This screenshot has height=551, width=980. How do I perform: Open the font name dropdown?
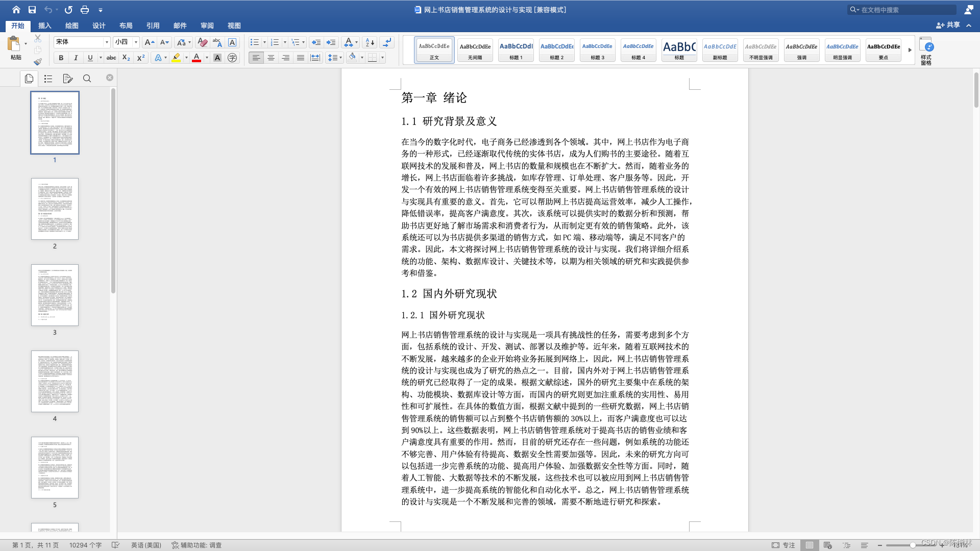[107, 42]
